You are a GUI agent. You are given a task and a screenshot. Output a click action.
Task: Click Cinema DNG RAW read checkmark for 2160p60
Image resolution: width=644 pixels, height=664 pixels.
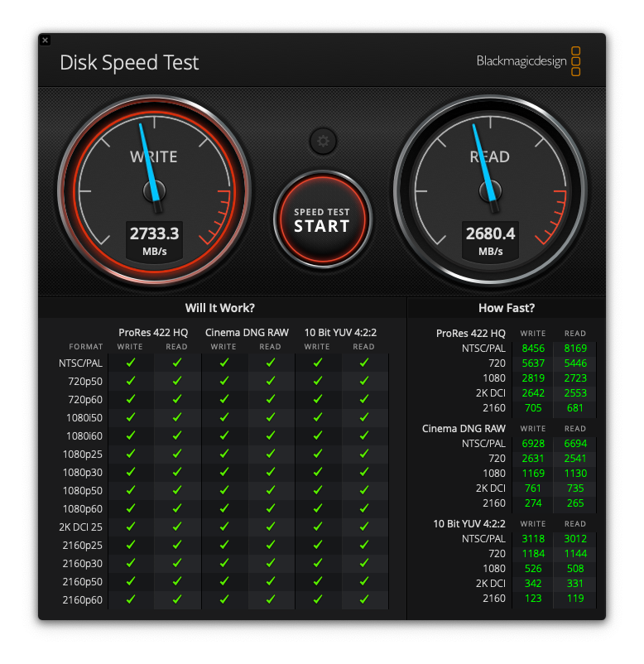pyautogui.click(x=271, y=599)
